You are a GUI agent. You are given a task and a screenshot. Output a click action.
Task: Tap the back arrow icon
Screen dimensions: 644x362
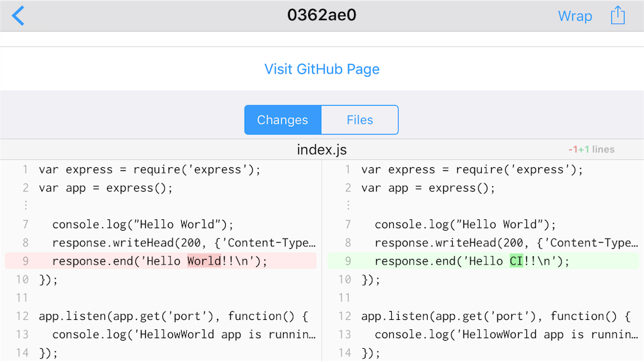pos(18,16)
